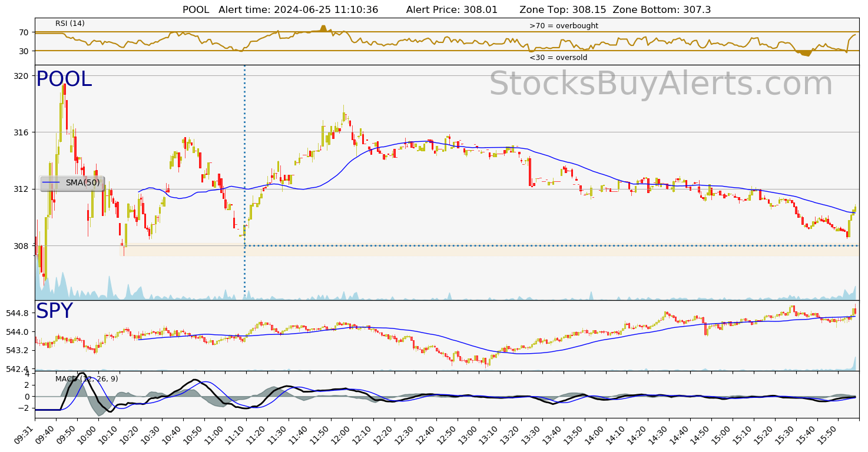Click the POOL price axis label 308
This screenshot has width=868, height=452.
click(22, 246)
